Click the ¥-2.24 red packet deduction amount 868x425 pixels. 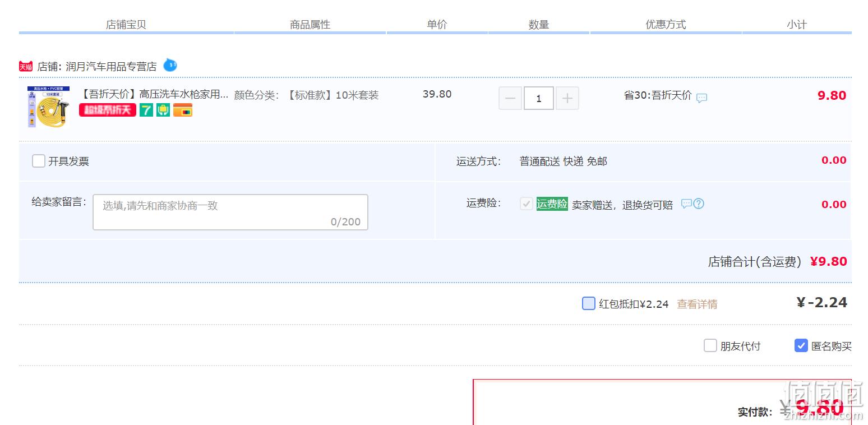pos(821,303)
